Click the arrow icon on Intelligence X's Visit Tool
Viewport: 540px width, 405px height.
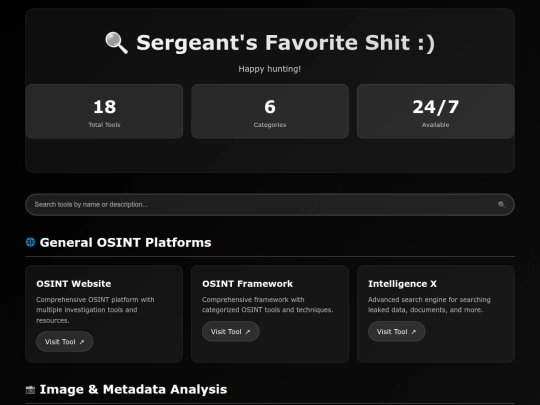[x=413, y=332]
